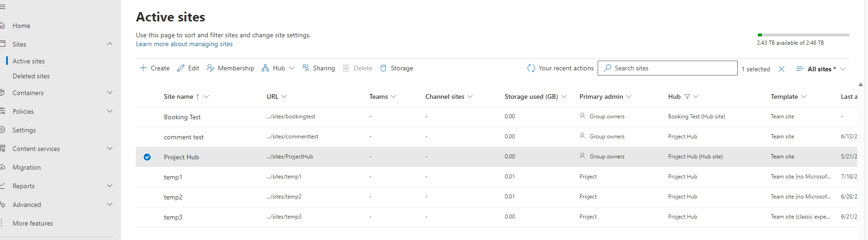Image resolution: width=868 pixels, height=240 pixels.
Task: Open the comment test site name
Action: click(183, 137)
